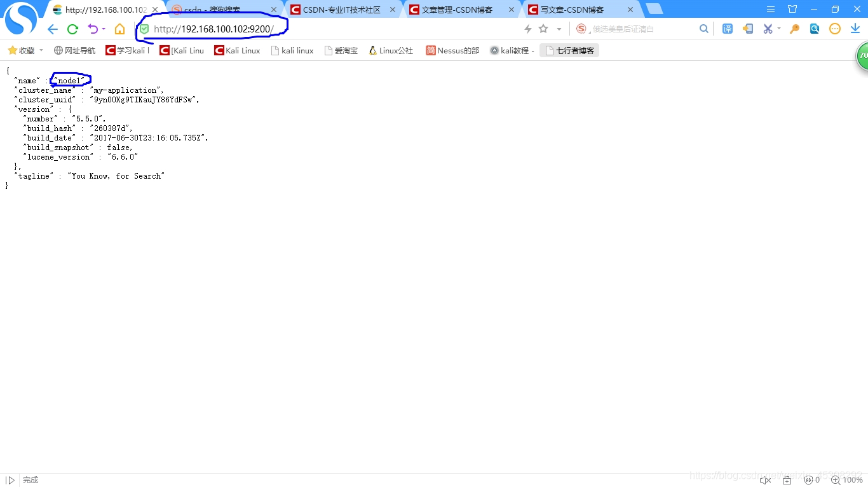Viewport: 868px width, 487px height.
Task: Open the [Kali Linu bookmark
Action: 182,50
